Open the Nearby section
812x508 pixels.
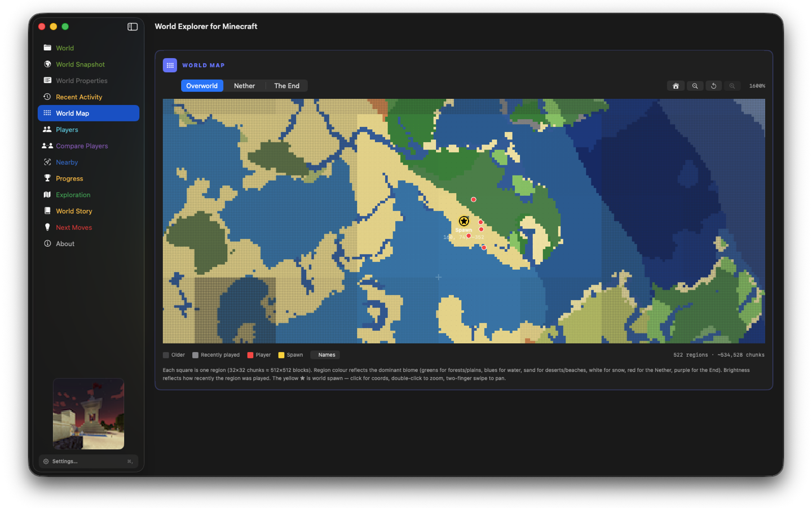tap(89, 162)
